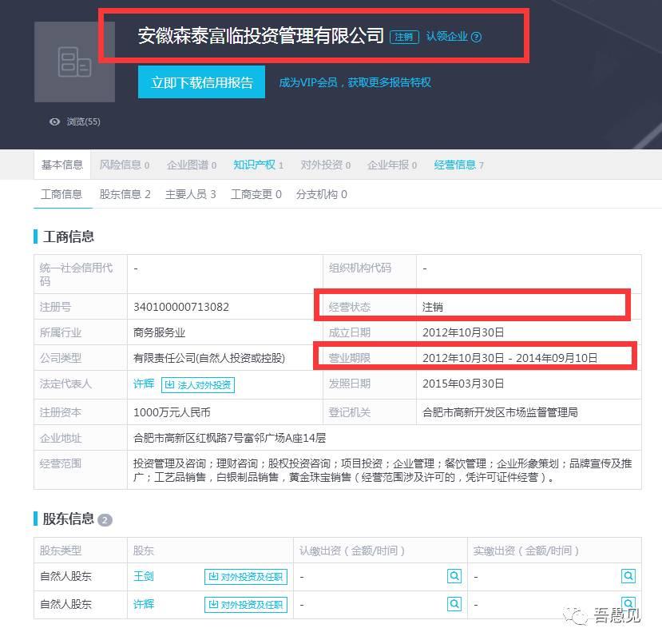
Task: Click the 浏览(55) eye icon
Action: 54,121
